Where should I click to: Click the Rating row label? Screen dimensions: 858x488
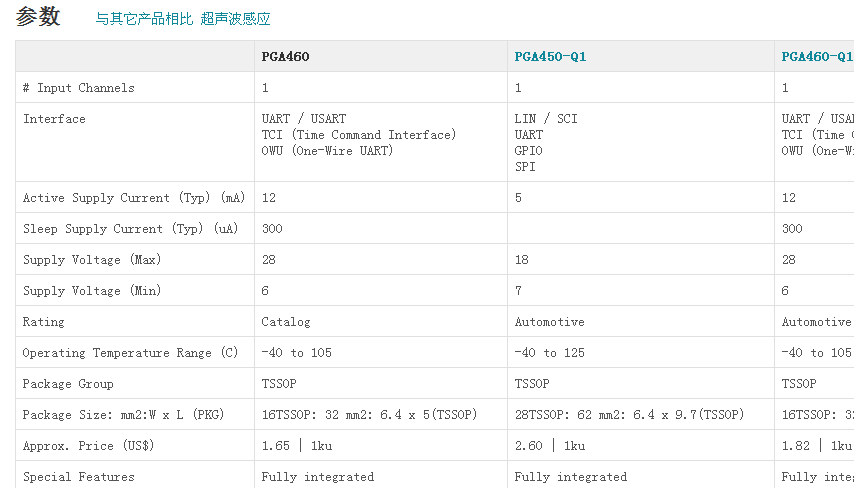tap(43, 322)
